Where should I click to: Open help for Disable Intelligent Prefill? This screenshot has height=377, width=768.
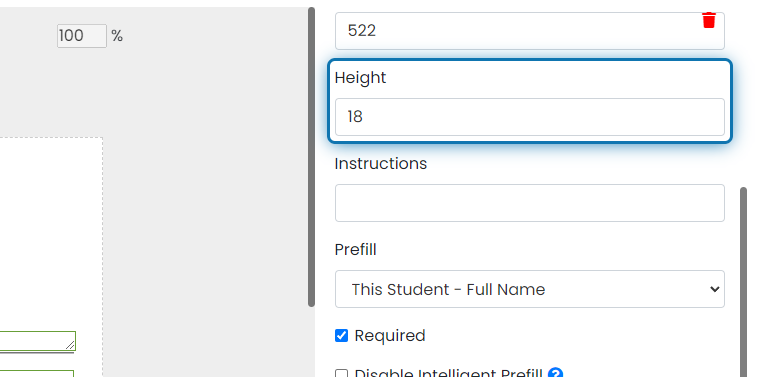(555, 374)
